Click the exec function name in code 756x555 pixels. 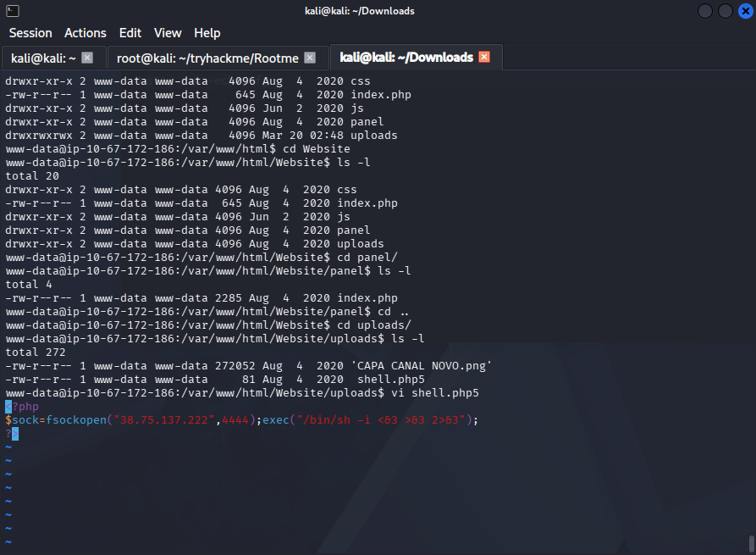(276, 420)
